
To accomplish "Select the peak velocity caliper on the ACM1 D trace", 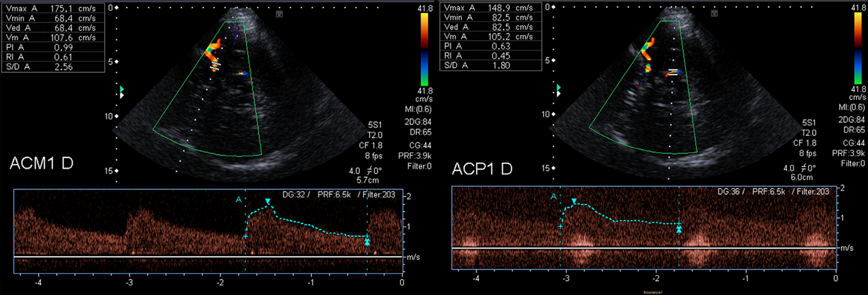I will [268, 201].
